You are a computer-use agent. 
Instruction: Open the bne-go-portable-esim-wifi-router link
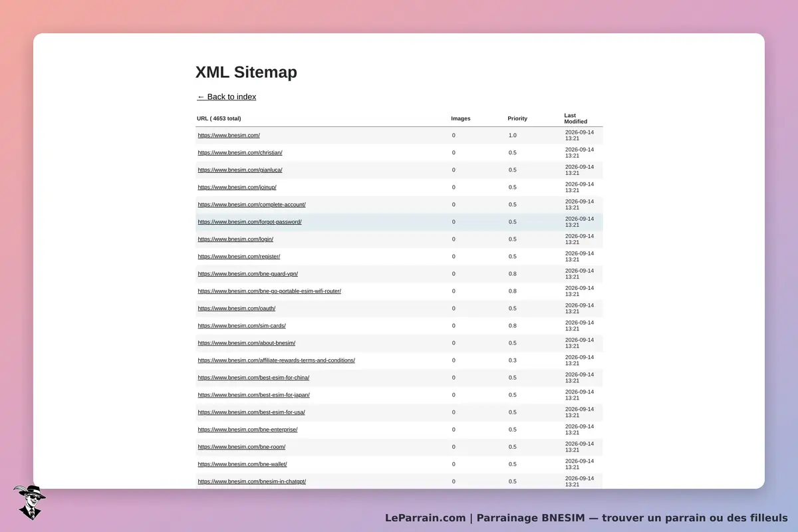(x=269, y=291)
